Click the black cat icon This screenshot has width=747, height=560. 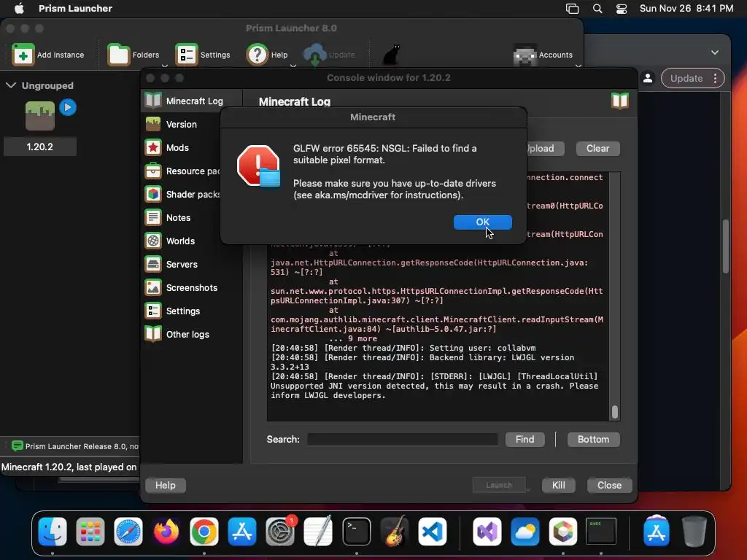coord(392,54)
